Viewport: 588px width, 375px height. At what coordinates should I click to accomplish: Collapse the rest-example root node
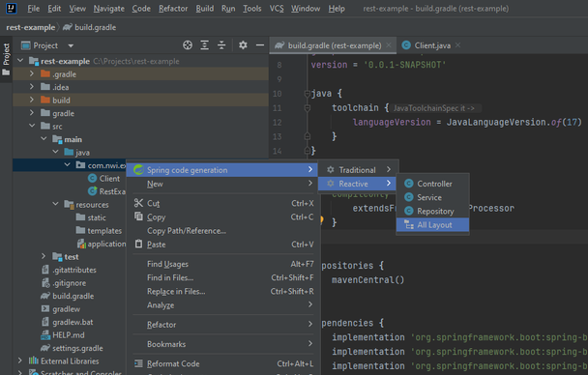point(20,61)
